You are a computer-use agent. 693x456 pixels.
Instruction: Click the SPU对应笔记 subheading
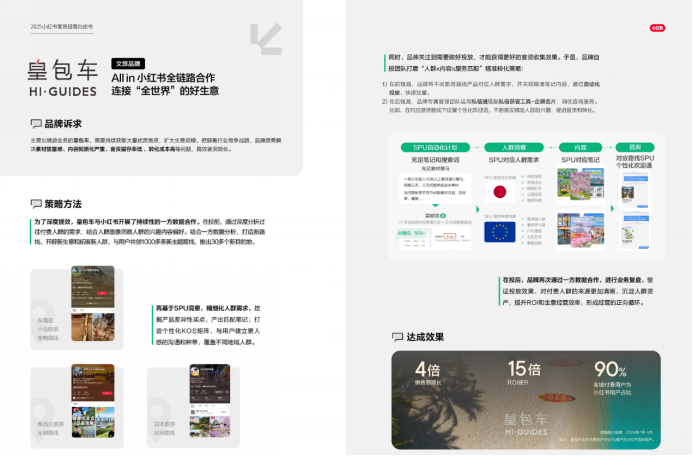pyautogui.click(x=580, y=160)
